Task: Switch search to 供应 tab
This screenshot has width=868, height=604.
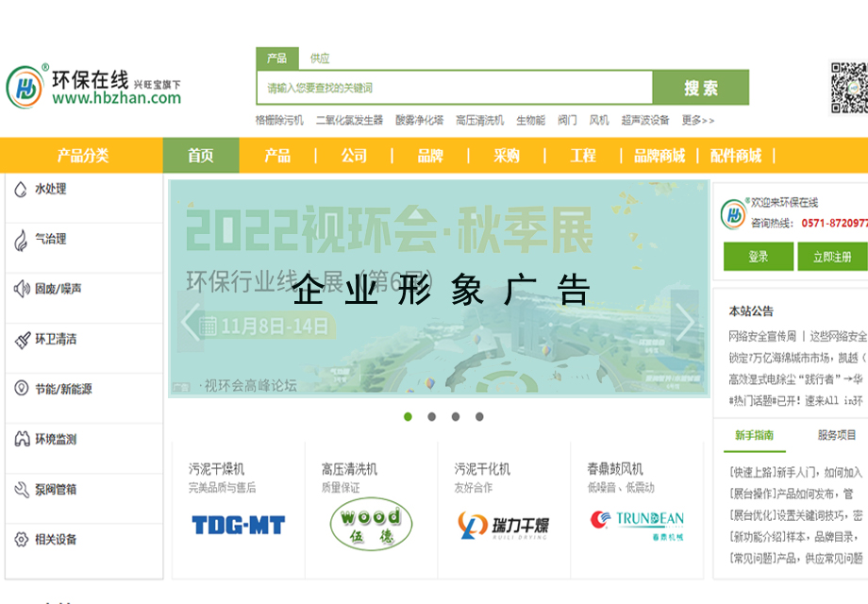Action: click(320, 59)
